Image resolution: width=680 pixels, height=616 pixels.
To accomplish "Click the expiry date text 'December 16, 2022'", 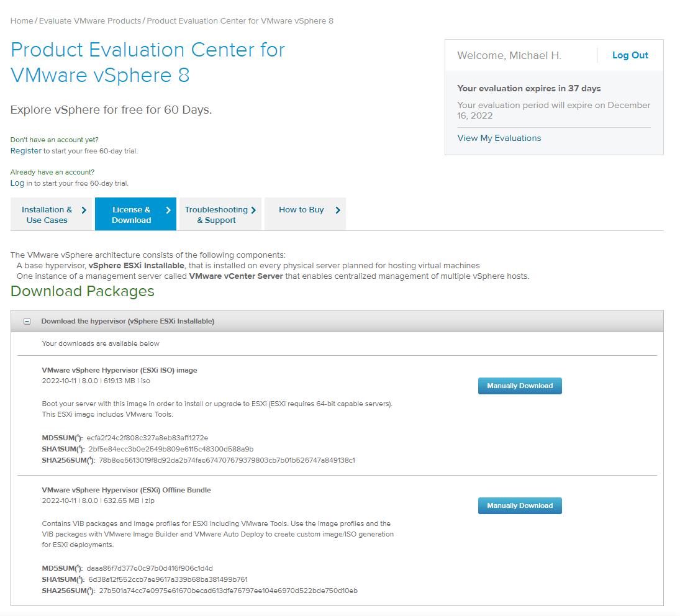I will [554, 111].
